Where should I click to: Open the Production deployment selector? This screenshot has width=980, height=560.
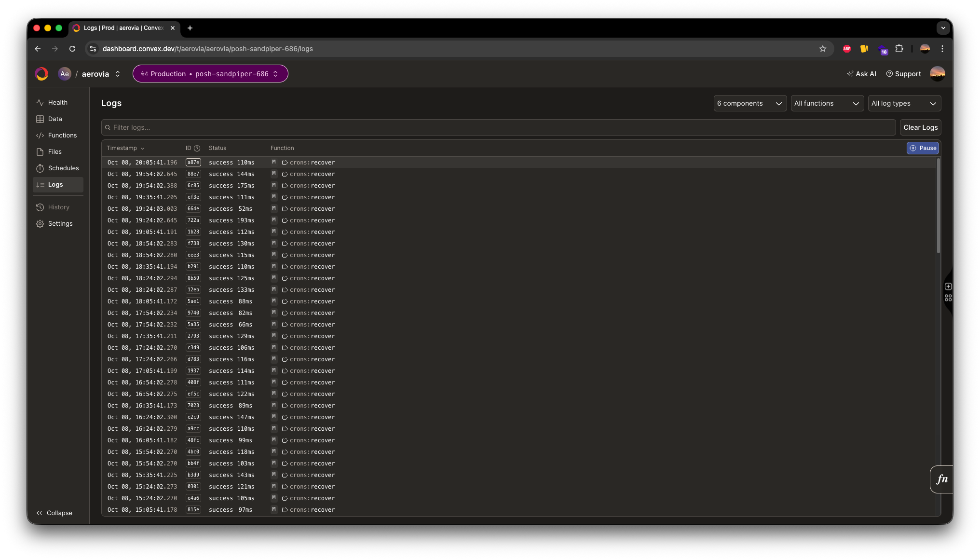coord(210,74)
